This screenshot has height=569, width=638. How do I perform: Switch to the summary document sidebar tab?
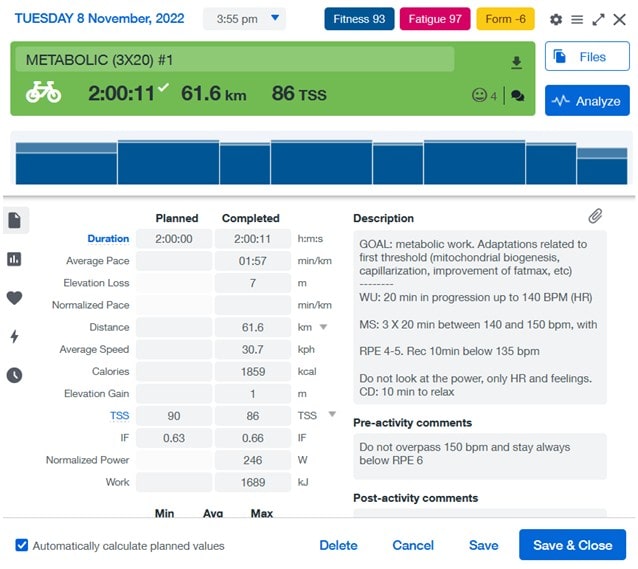[15, 220]
